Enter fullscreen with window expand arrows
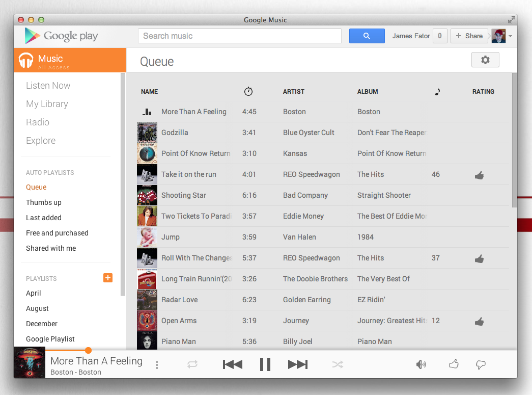Viewport: 532px width, 395px height. (x=511, y=20)
